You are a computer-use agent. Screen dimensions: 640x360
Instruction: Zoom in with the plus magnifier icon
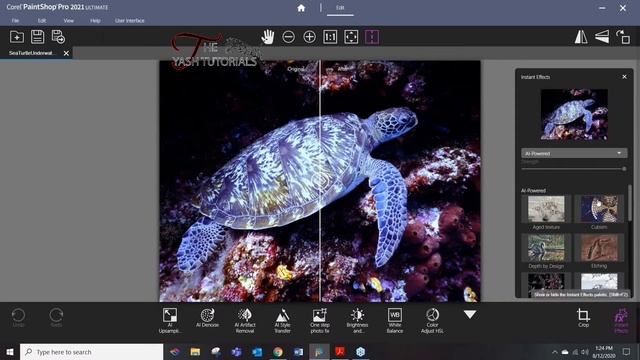(309, 37)
